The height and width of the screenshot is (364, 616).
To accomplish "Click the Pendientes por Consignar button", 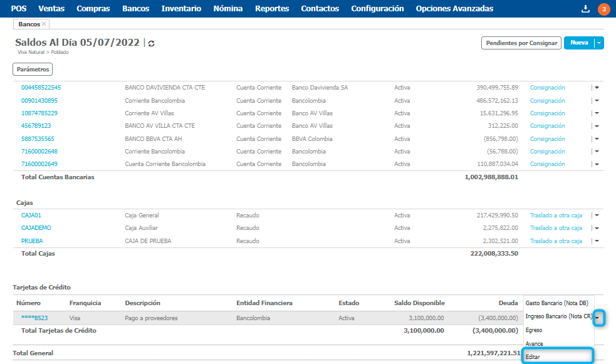I will click(521, 43).
